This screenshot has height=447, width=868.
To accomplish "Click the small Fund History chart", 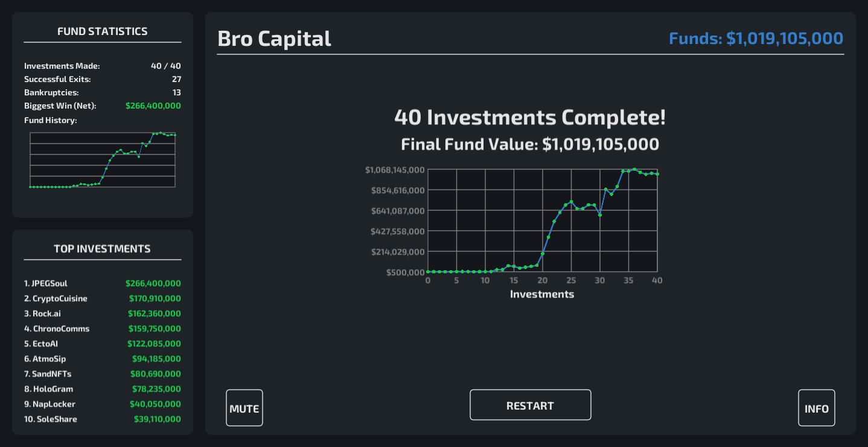I will coord(103,160).
